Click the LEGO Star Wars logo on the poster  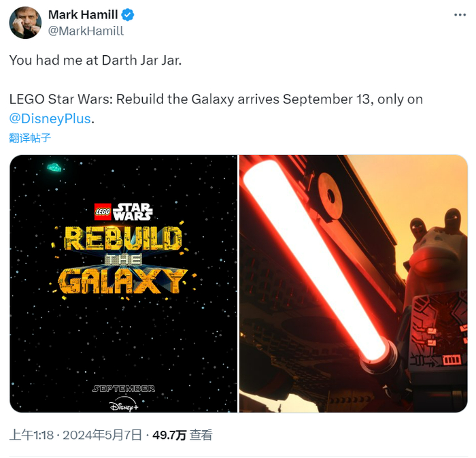point(123,212)
